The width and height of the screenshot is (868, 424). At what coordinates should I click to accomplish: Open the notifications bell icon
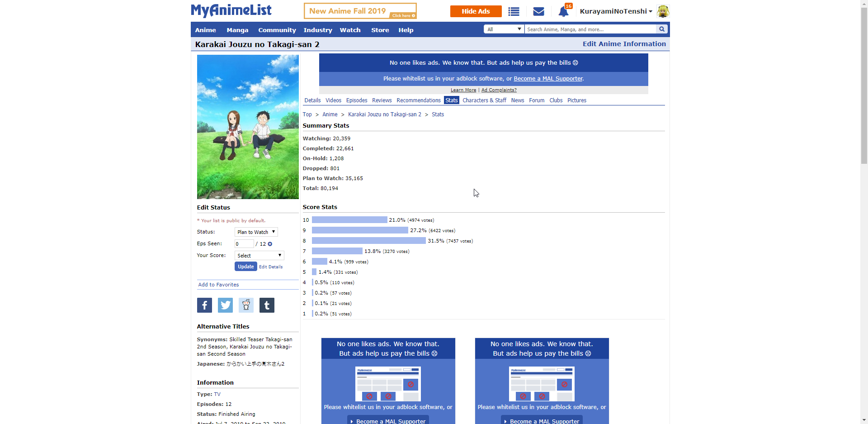pyautogui.click(x=563, y=12)
